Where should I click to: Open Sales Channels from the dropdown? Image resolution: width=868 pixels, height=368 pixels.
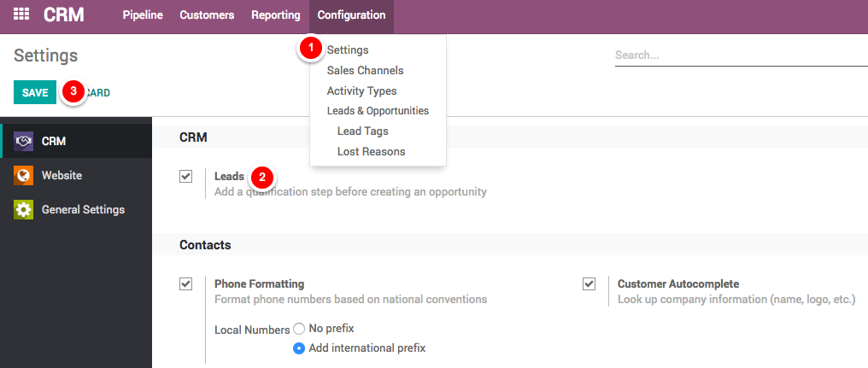[x=365, y=71]
